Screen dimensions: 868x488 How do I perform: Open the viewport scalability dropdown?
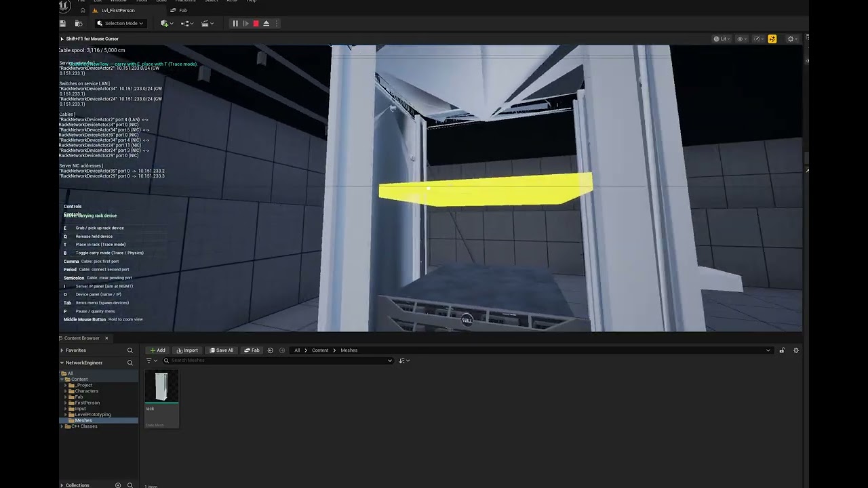point(759,39)
